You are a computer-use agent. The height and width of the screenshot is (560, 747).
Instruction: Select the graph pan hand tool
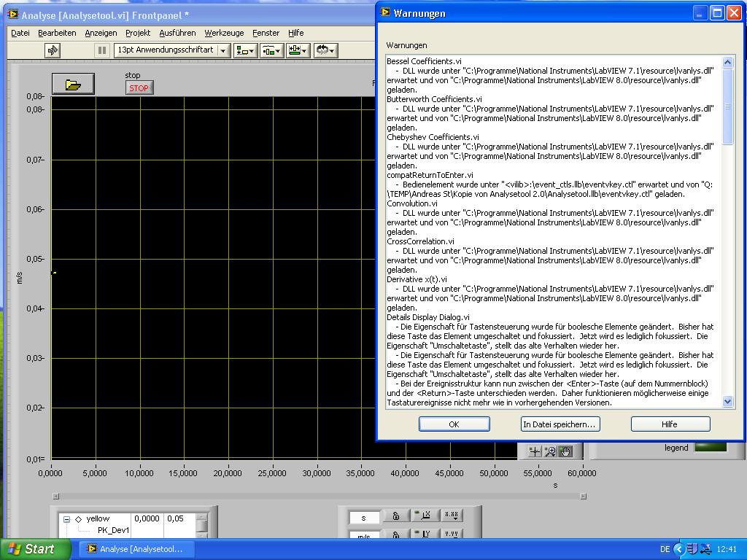pyautogui.click(x=565, y=451)
